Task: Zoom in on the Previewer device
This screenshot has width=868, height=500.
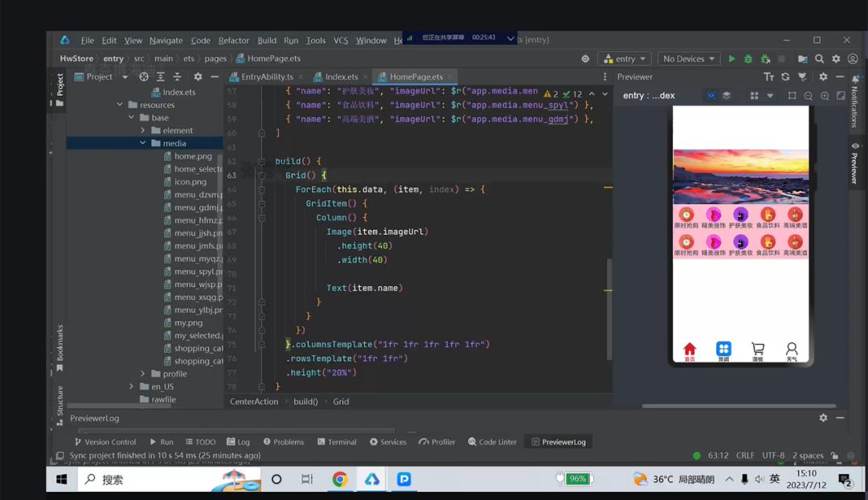Action: click(x=825, y=96)
